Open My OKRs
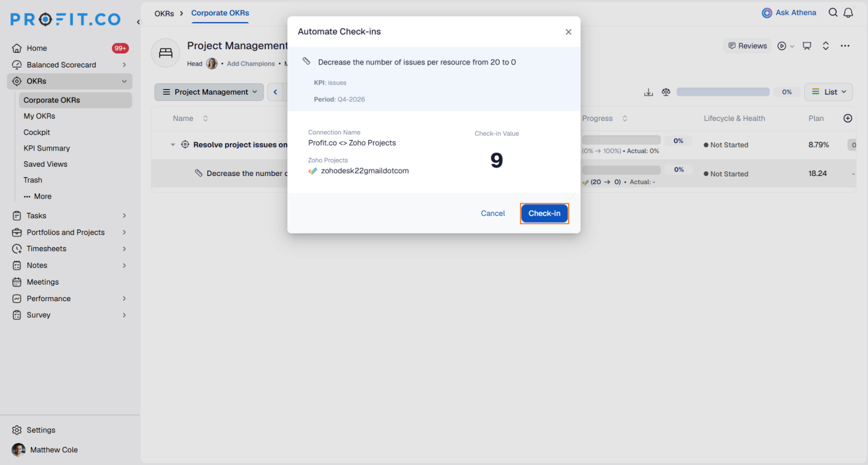The image size is (868, 465). pos(39,116)
